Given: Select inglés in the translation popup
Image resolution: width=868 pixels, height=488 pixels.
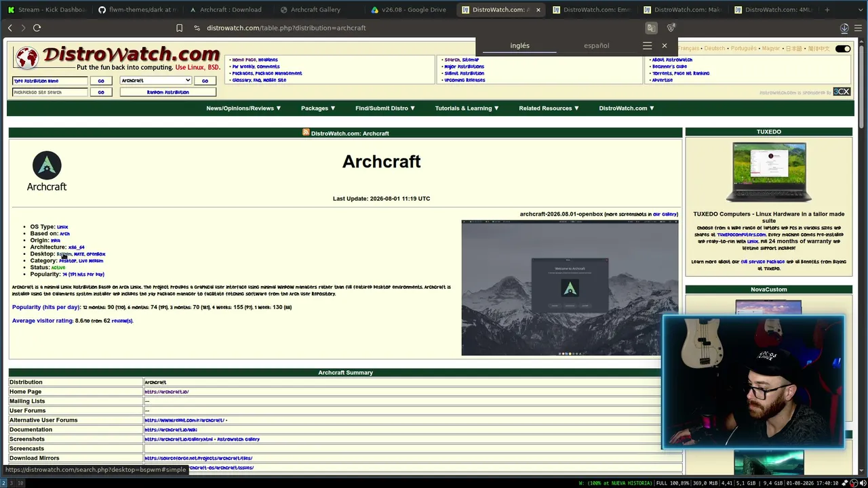Looking at the screenshot, I should coord(519,45).
